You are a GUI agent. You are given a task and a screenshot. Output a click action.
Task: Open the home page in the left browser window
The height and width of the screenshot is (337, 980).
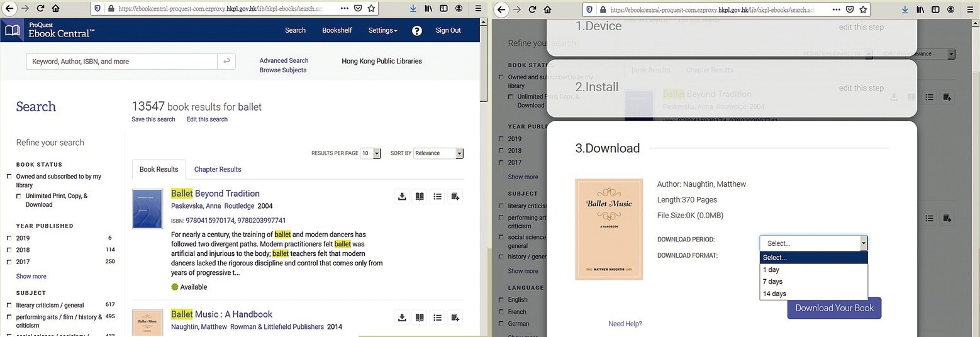click(x=55, y=9)
